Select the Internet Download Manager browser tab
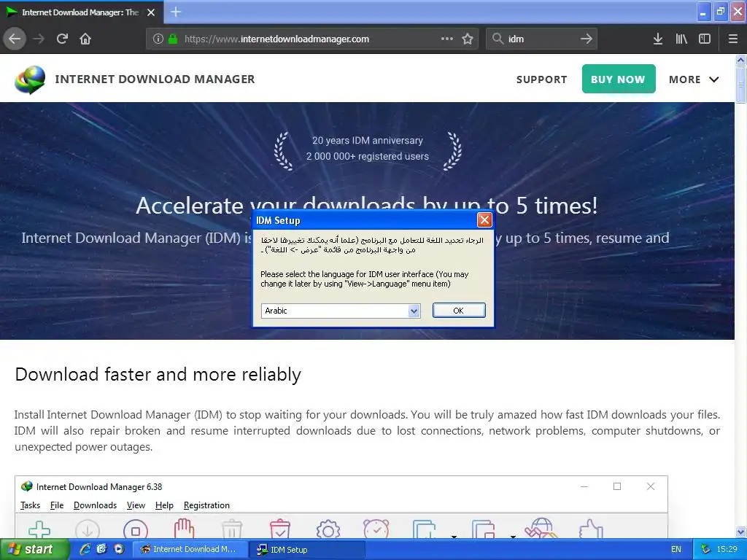This screenshot has height=560, width=747. [x=81, y=12]
